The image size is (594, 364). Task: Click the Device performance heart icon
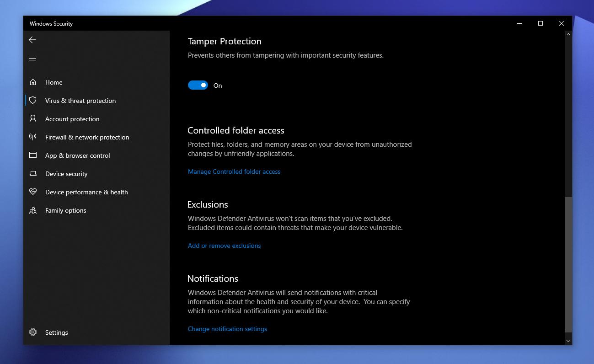[x=33, y=192]
